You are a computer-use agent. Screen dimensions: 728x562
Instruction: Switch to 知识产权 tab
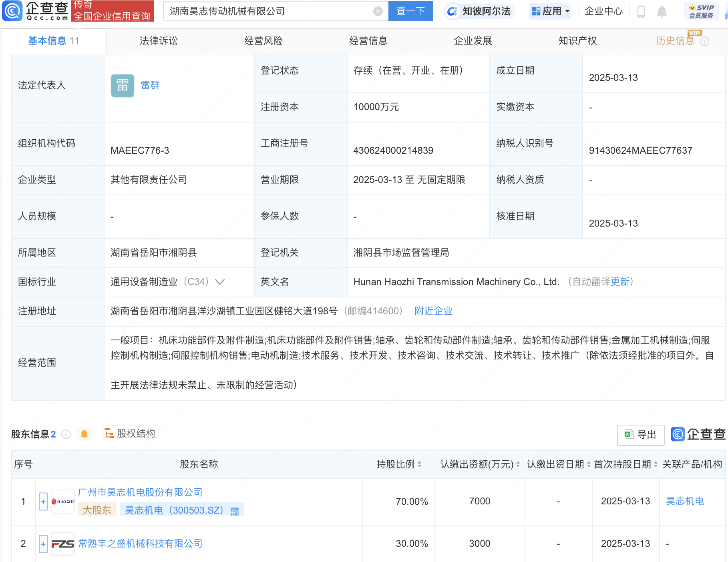[577, 41]
